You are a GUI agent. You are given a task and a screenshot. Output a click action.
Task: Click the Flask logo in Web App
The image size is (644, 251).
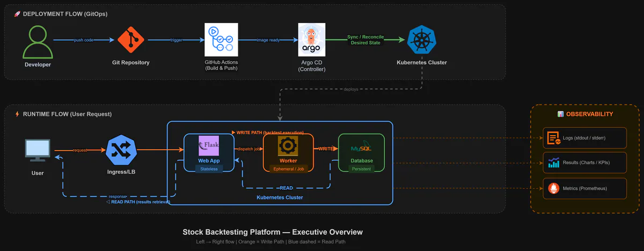coord(209,146)
